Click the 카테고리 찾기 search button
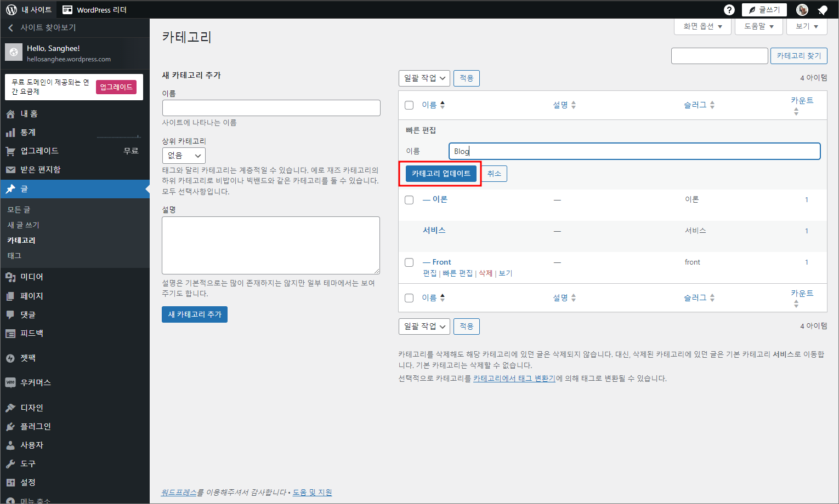 pos(798,56)
